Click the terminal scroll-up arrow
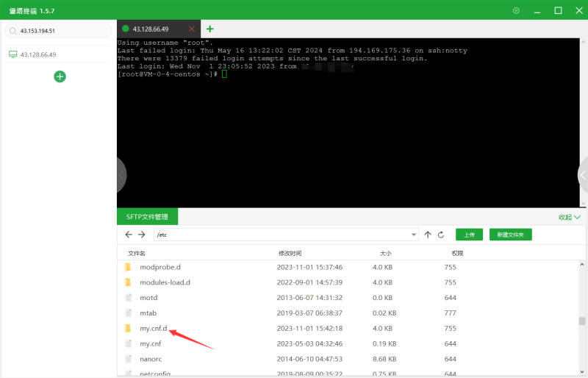 coord(583,41)
